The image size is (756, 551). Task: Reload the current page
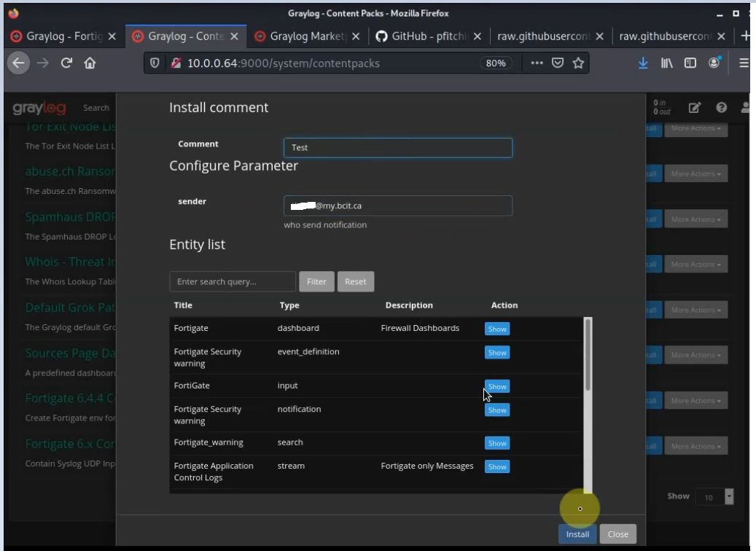pos(66,63)
